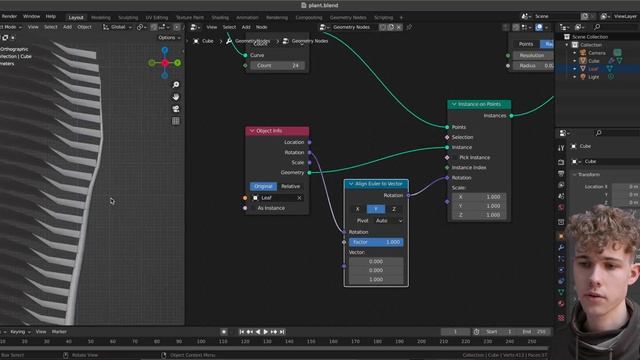Click the blue Z axis gizmo handle
The height and width of the screenshot is (360, 640).
(x=164, y=50)
